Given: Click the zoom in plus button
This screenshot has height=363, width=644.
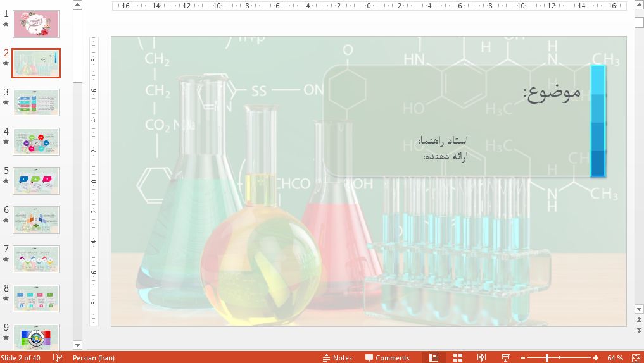Looking at the screenshot, I should pos(595,357).
